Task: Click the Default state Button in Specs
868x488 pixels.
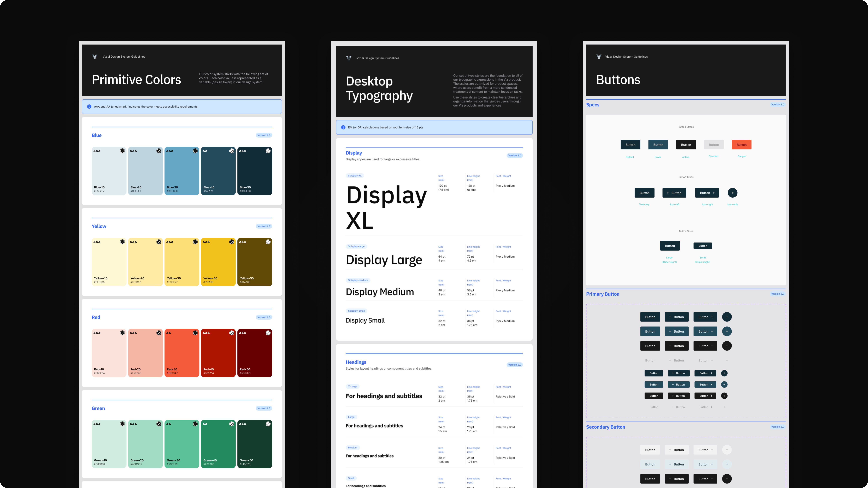Action: point(630,144)
